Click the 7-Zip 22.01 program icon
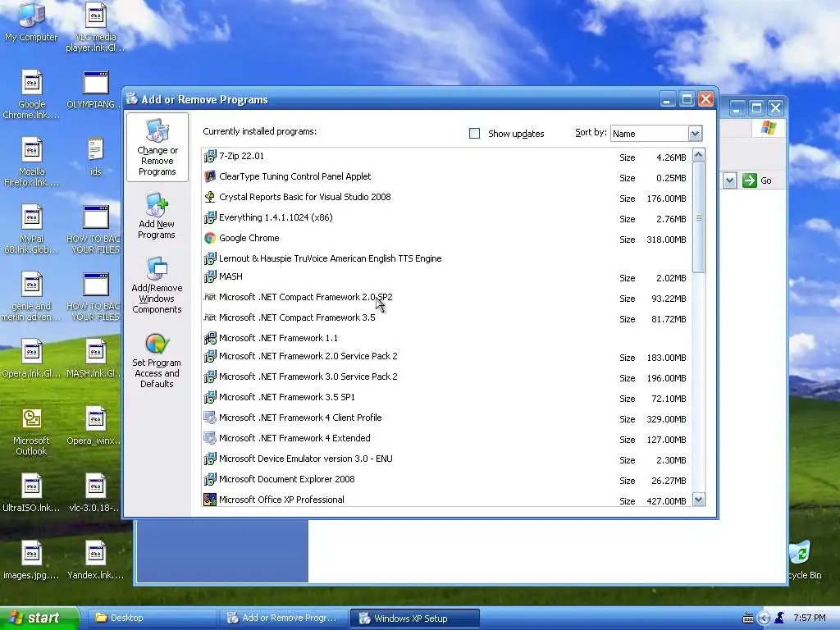This screenshot has height=630, width=840. pyautogui.click(x=210, y=157)
